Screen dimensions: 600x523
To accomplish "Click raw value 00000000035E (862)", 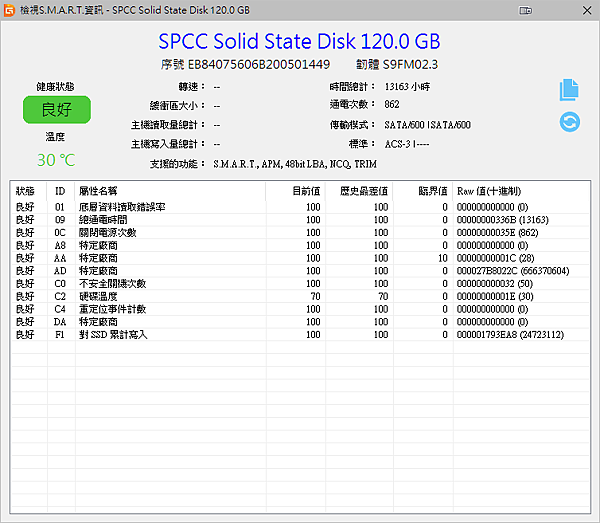I will 497,233.
